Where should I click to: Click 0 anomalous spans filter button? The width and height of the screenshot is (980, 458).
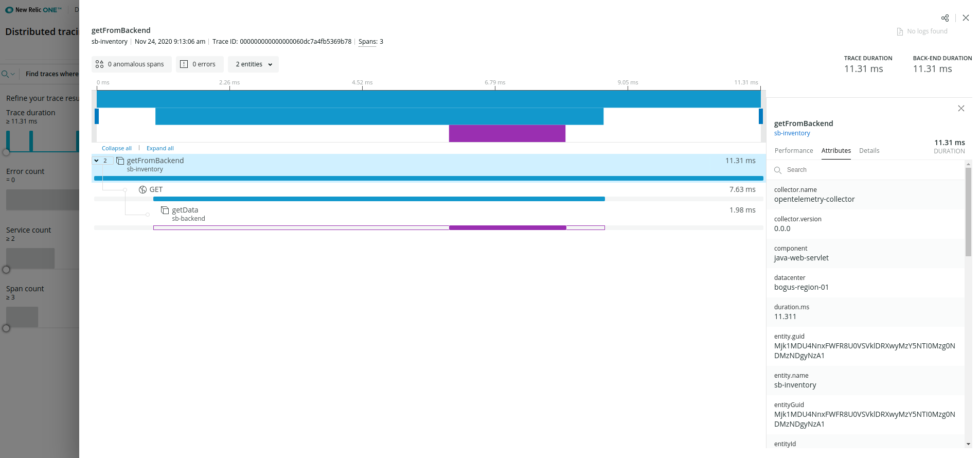[132, 64]
